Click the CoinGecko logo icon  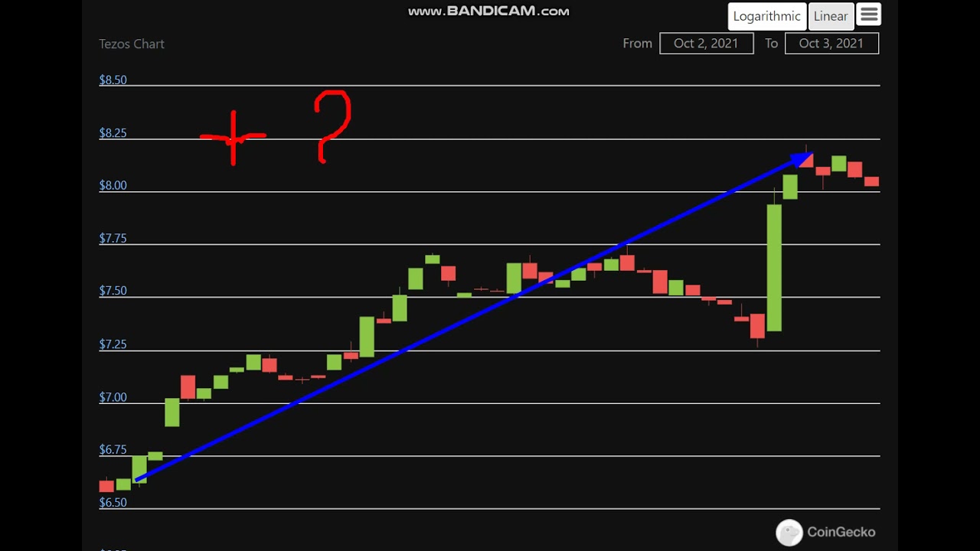(789, 533)
